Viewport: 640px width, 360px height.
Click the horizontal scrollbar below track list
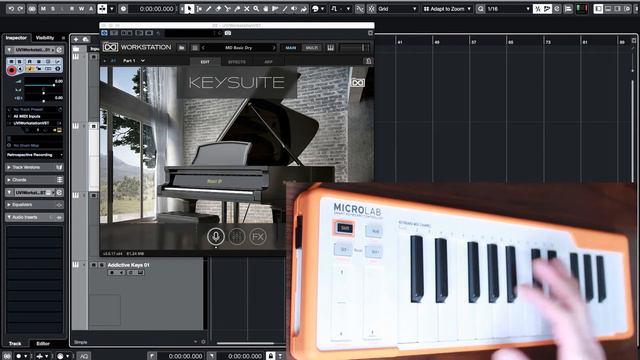click(245, 343)
